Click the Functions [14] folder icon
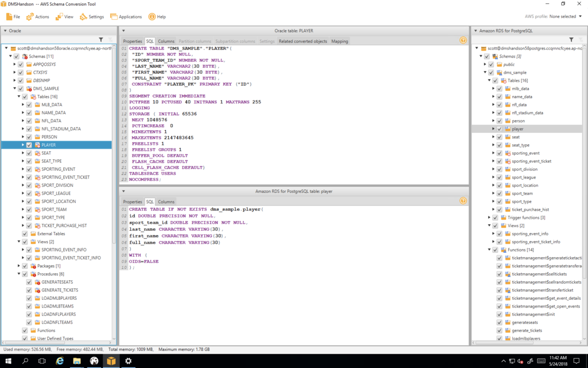This screenshot has width=588, height=368. tap(504, 250)
